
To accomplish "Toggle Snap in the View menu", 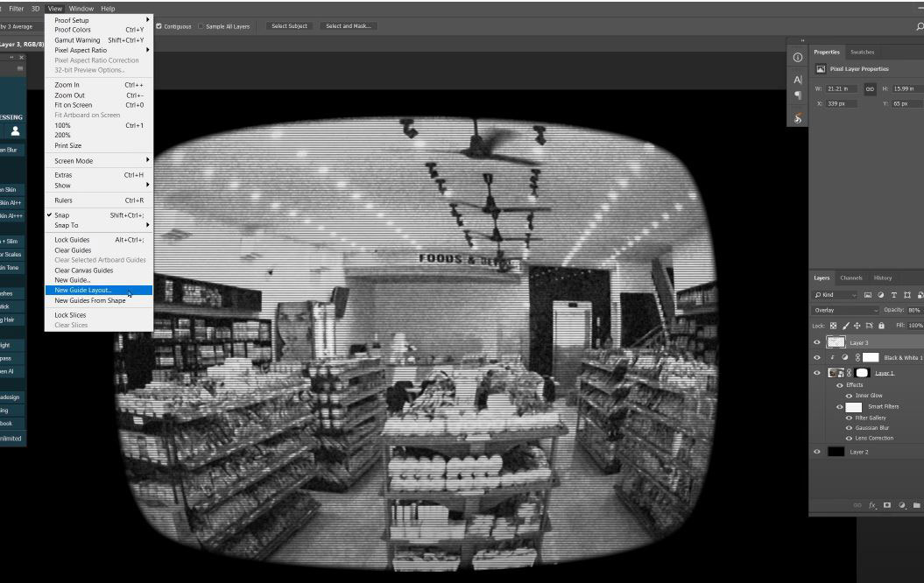I will (98, 215).
